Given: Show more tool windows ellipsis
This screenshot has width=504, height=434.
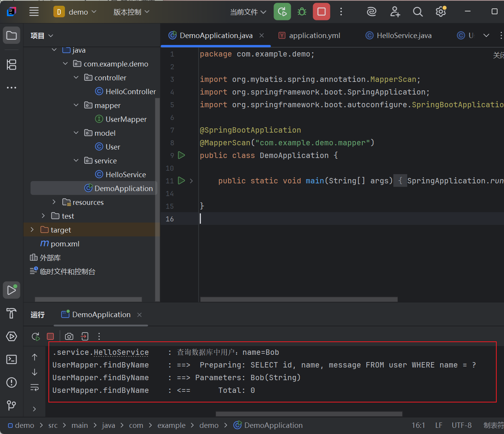Looking at the screenshot, I should tap(12, 88).
